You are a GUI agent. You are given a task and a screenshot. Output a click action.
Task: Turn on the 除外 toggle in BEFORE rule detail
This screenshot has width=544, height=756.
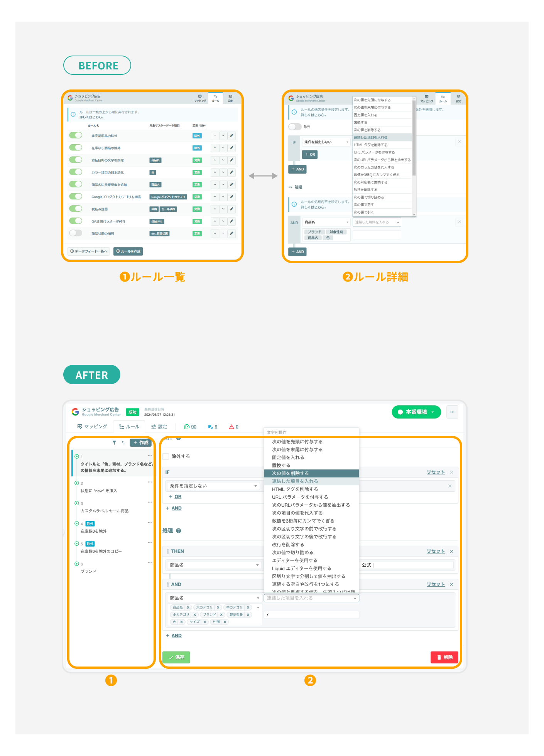[295, 127]
